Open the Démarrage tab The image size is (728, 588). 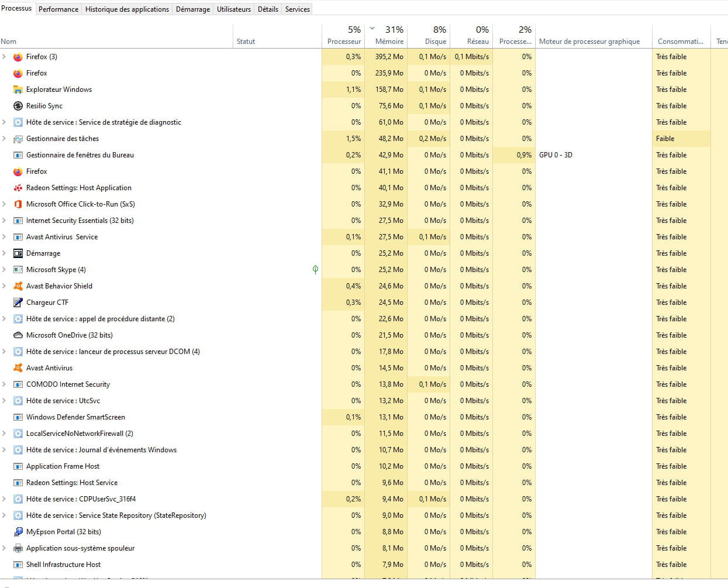tap(193, 9)
